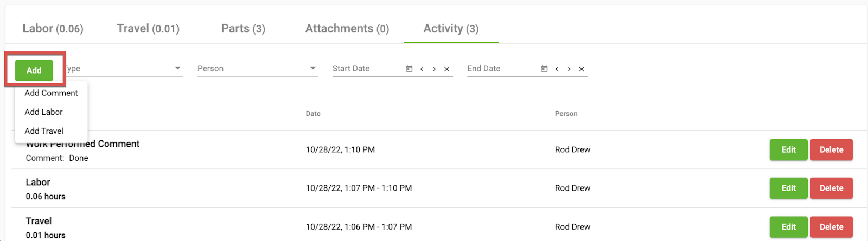The width and height of the screenshot is (868, 241).
Task: Open the Attachments (0) tab
Action: point(347,29)
